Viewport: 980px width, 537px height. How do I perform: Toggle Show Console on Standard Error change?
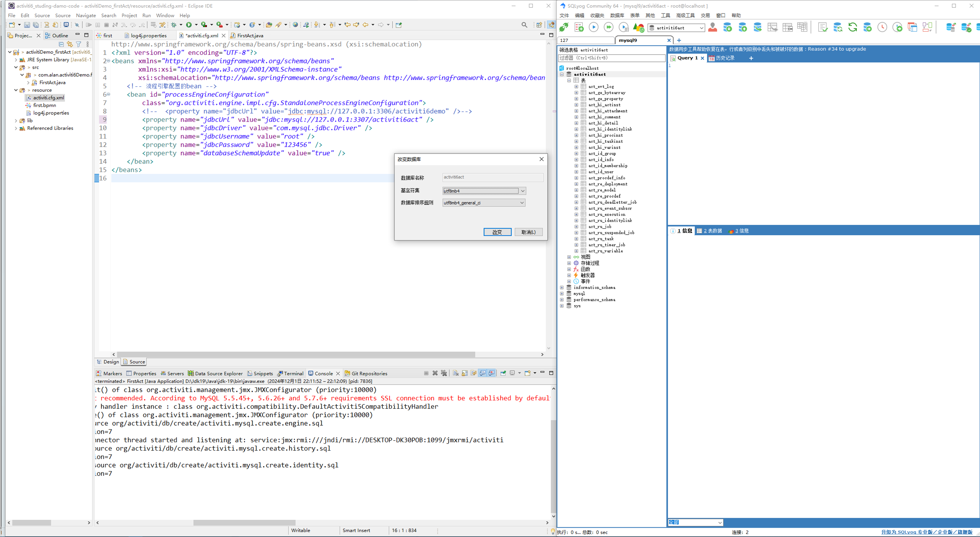[492, 373]
